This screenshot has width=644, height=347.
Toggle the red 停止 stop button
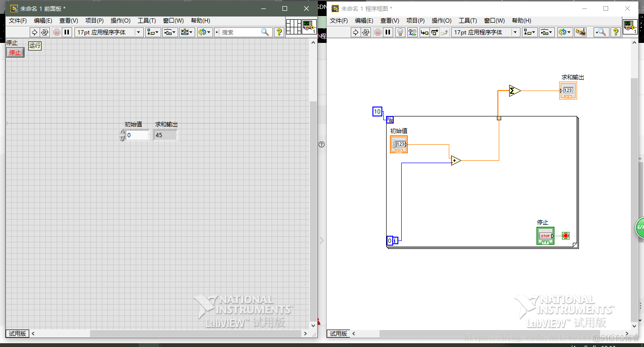tap(15, 52)
